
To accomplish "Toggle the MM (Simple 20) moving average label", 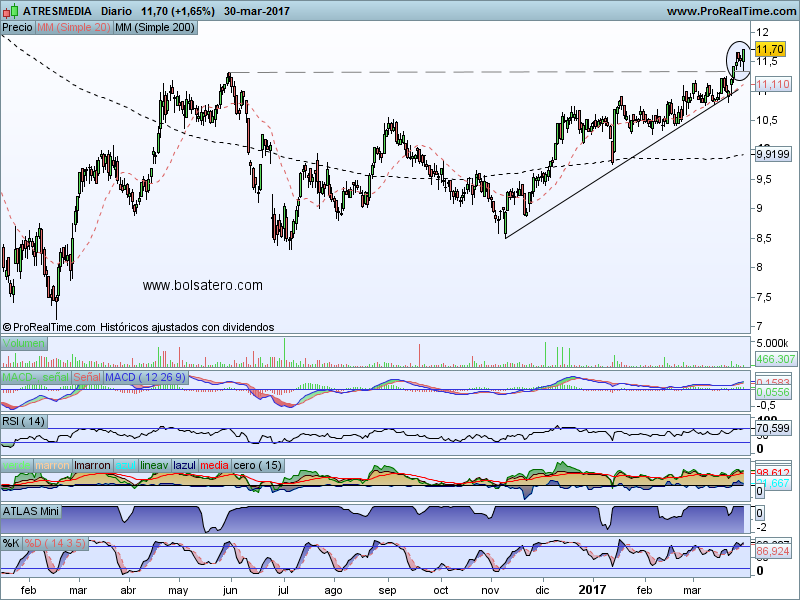I will pyautogui.click(x=73, y=28).
